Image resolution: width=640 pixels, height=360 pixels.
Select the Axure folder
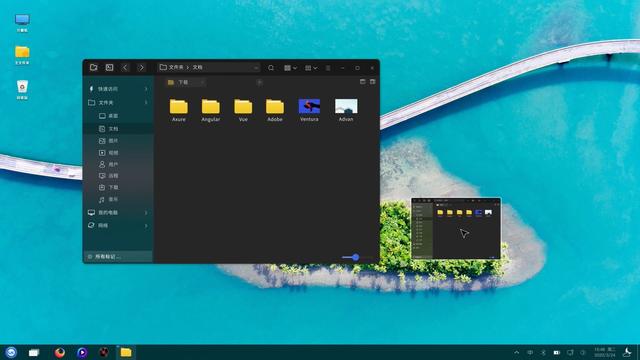[179, 110]
